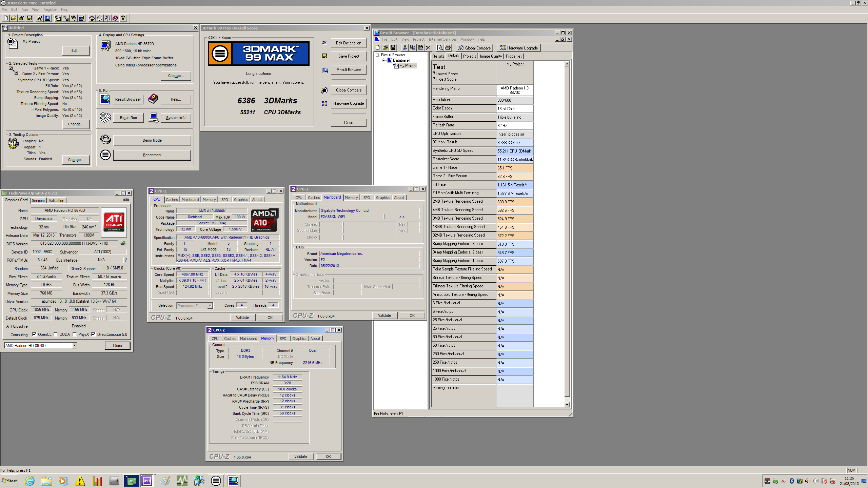Click the Batch Run button
Screen dimensions: 868x488
coord(128,118)
